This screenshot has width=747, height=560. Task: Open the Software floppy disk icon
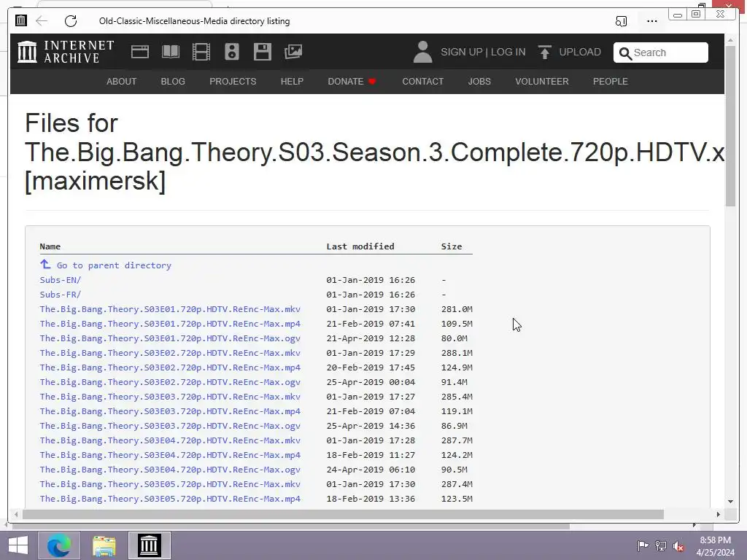(x=263, y=52)
